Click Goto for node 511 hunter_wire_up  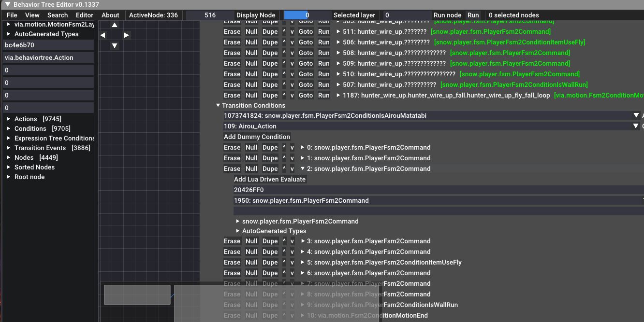[306, 31]
